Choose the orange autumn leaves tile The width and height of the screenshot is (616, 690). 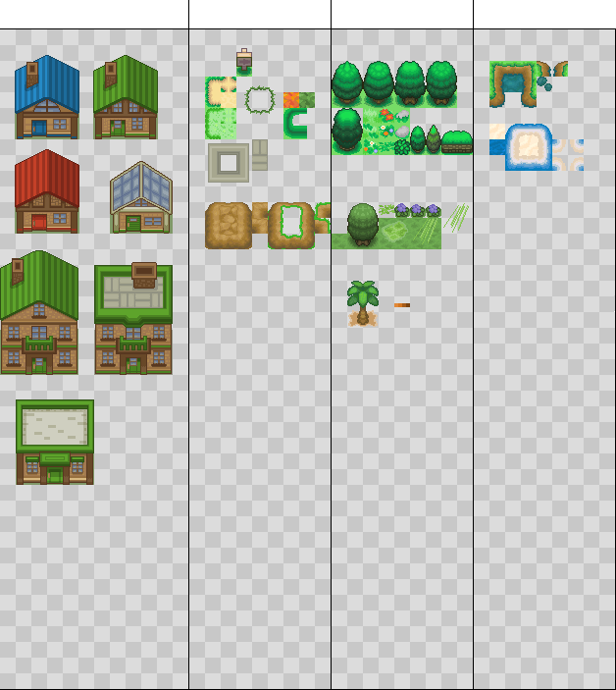[x=291, y=100]
